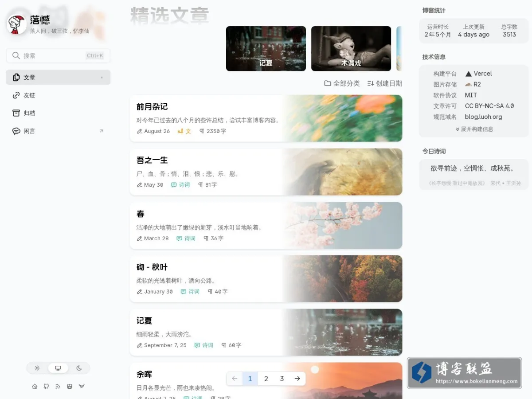Open the 归档 menu item
The image size is (532, 399).
click(58, 113)
